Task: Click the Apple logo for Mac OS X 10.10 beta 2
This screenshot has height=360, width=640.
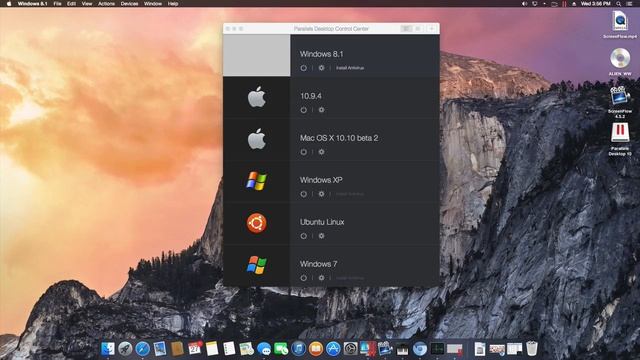Action: tap(257, 139)
